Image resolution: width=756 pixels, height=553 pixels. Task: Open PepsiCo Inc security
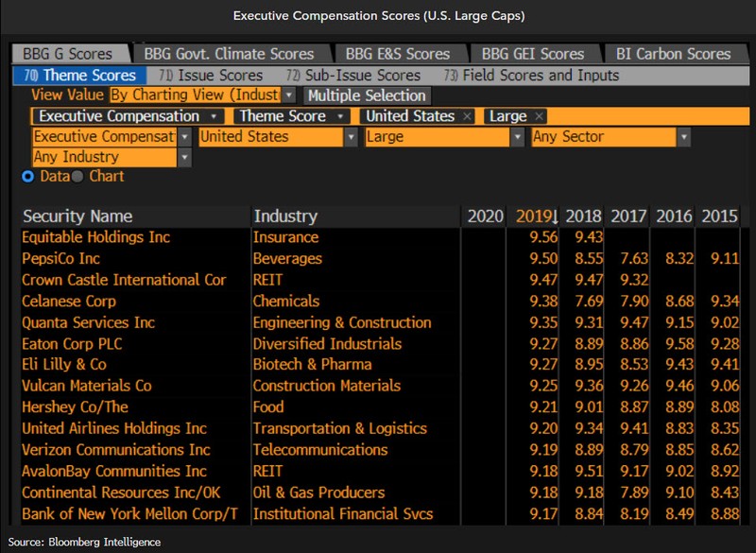[x=60, y=258]
